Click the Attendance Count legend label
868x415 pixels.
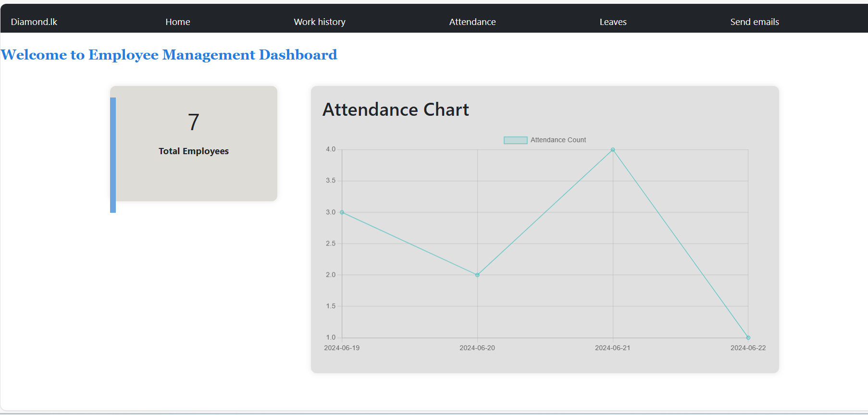click(558, 140)
